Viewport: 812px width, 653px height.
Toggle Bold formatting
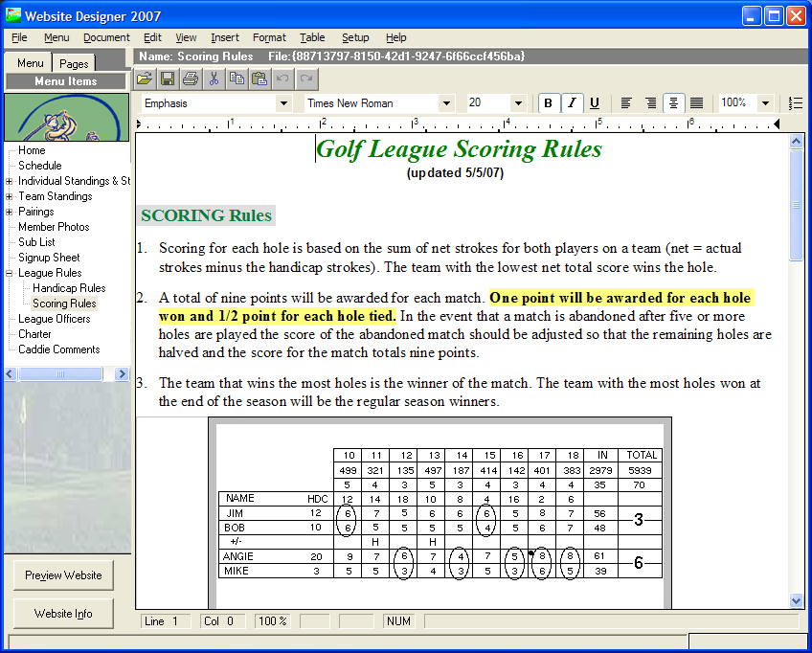[x=548, y=103]
